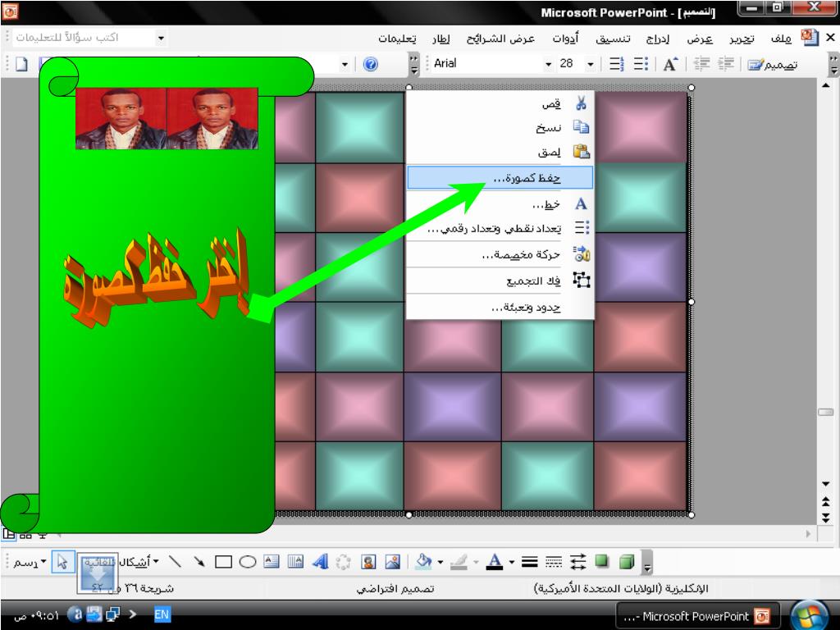The width and height of the screenshot is (840, 630).
Task: Select the Arrow drawing tool
Action: (x=199, y=562)
